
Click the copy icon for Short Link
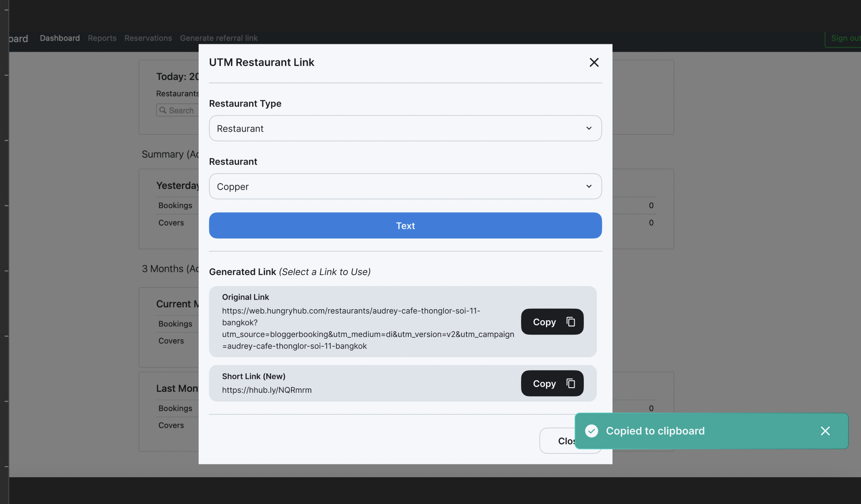click(570, 384)
